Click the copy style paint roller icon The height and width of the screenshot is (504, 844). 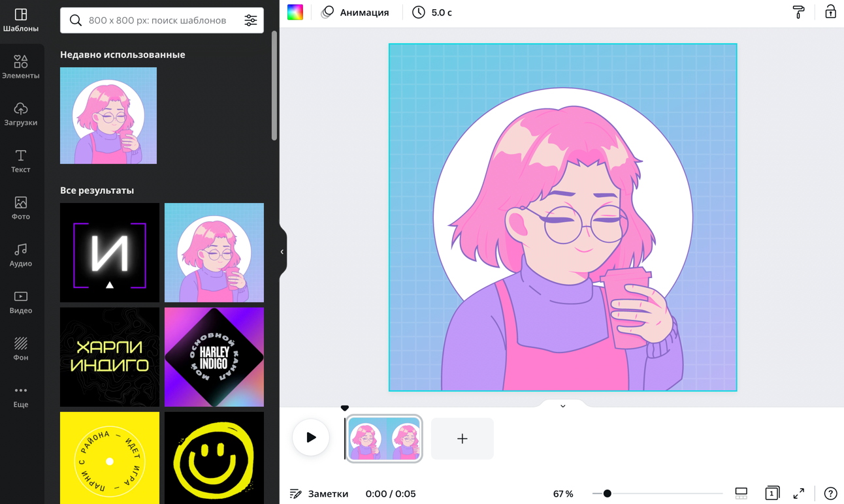[x=798, y=12]
